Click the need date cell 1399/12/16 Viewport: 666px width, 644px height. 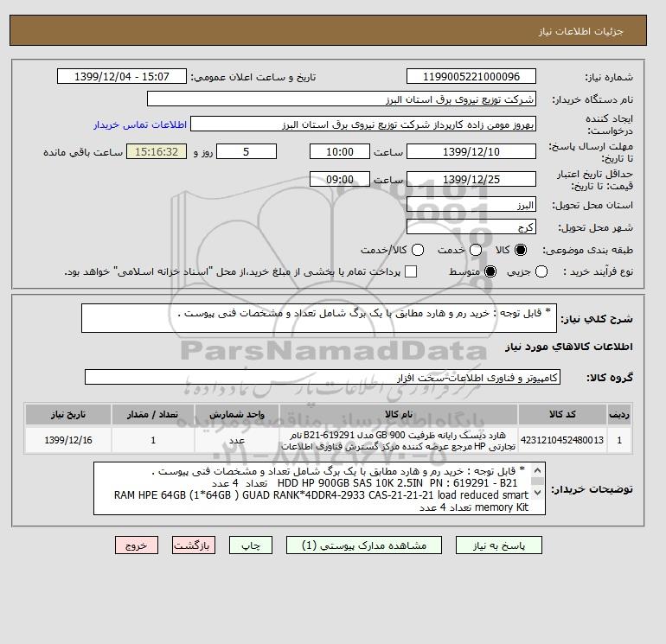coord(68,440)
